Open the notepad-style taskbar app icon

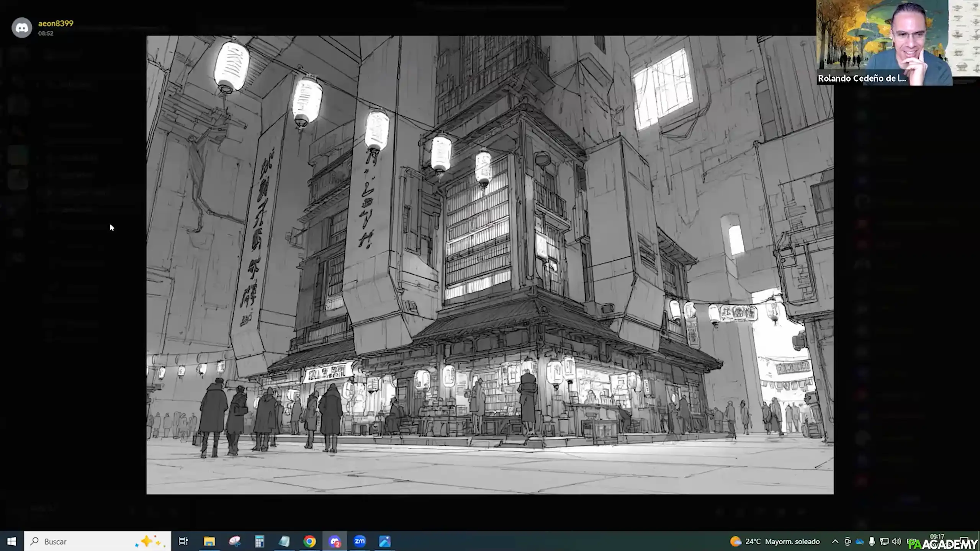[285, 541]
